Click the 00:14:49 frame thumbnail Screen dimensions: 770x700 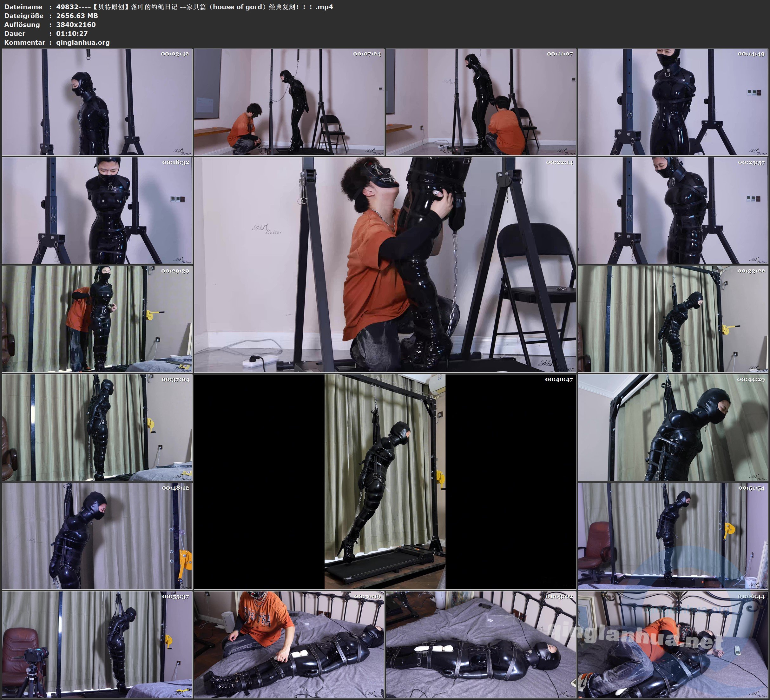pos(673,102)
